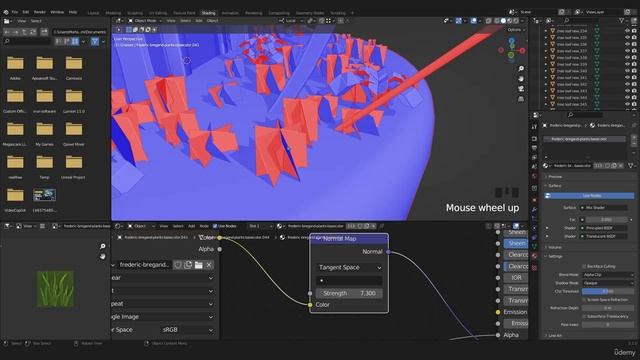Toggle file browser filter funnel icon
The height and width of the screenshot is (360, 640).
tap(95, 41)
